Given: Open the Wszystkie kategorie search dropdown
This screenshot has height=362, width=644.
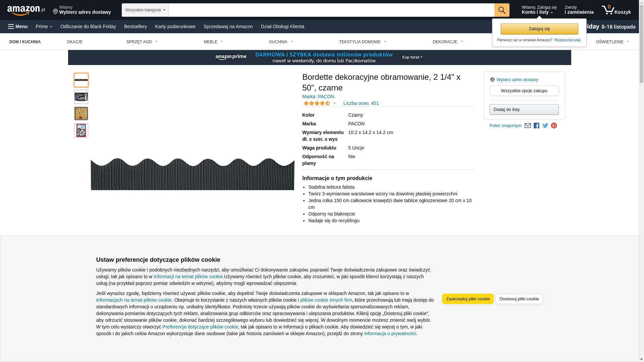Looking at the screenshot, I should [x=145, y=10].
